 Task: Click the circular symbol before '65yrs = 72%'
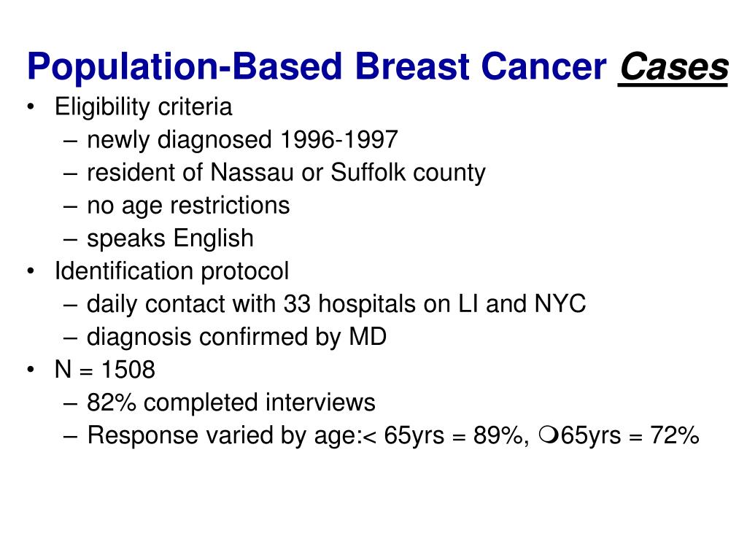(x=549, y=435)
